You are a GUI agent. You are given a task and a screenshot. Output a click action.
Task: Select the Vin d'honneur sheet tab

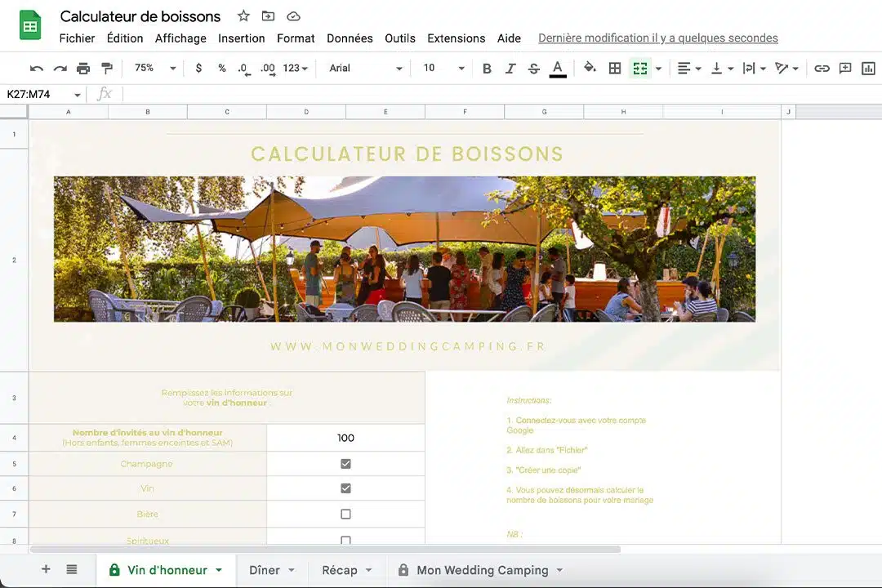167,570
